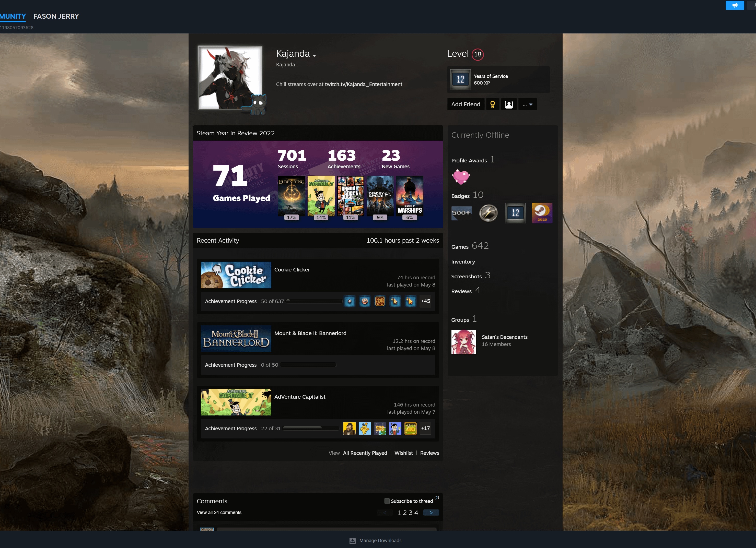Open the FASON JERRY tab
Screen dimensions: 756x548
point(56,16)
